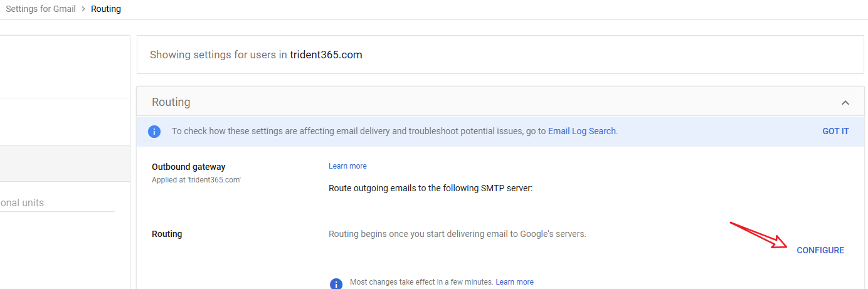Click the Routing breadcrumb item
Viewport: 868px width, 289px height.
106,9
